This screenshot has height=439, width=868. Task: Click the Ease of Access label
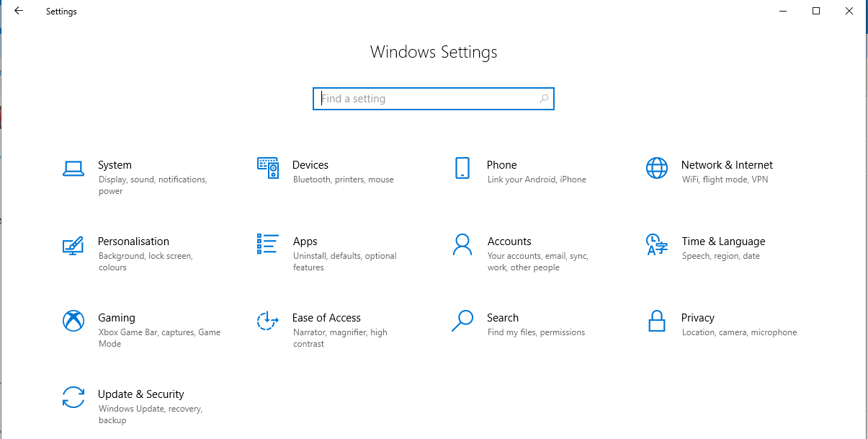pyautogui.click(x=326, y=318)
